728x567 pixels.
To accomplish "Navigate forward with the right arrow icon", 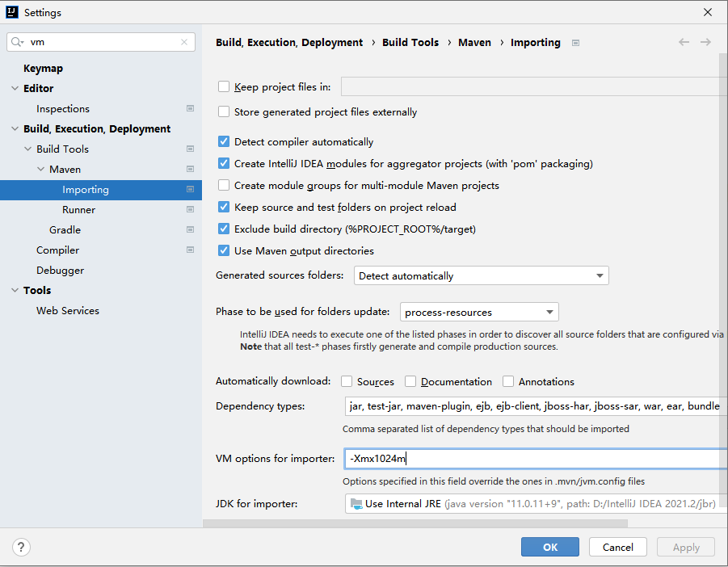I will pos(705,42).
